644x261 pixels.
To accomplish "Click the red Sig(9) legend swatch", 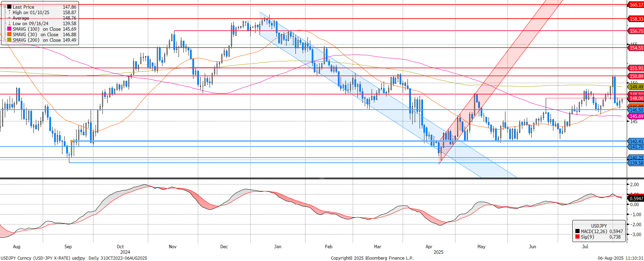I will tap(577, 237).
